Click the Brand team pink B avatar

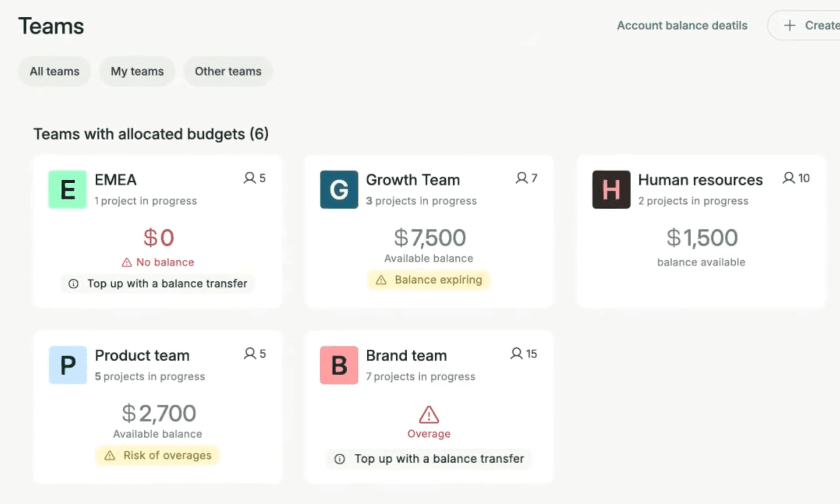(339, 365)
